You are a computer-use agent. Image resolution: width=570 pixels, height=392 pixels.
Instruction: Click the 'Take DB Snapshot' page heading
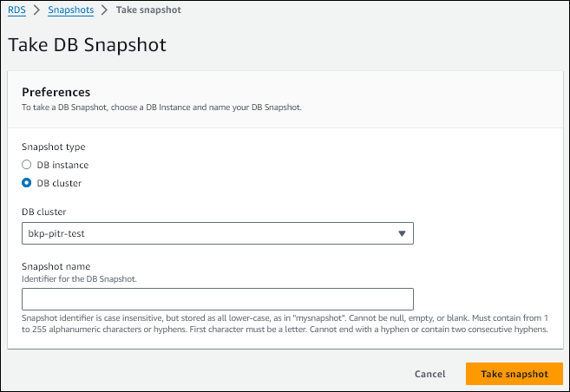[x=87, y=43]
